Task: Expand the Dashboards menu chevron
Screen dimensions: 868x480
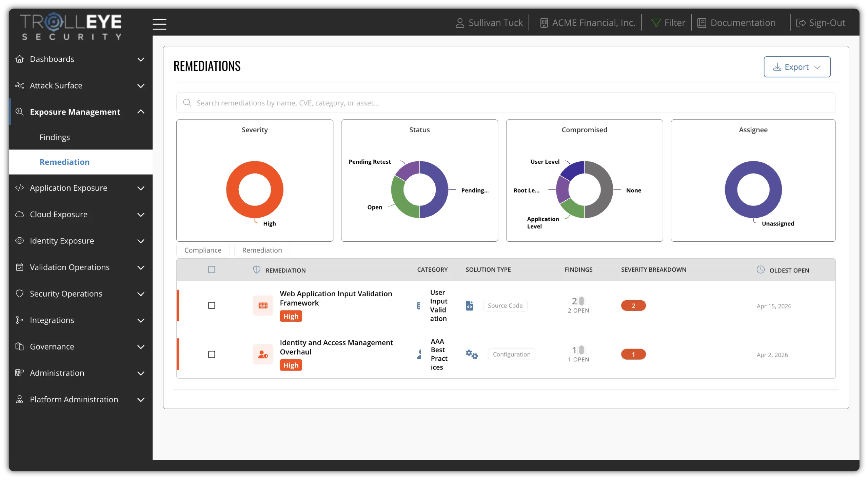Action: (x=141, y=59)
